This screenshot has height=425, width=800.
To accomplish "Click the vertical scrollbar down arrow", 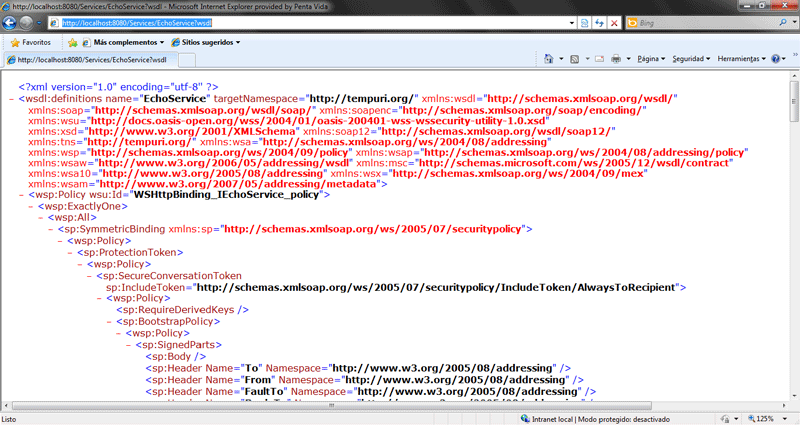I will pyautogui.click(x=794, y=396).
